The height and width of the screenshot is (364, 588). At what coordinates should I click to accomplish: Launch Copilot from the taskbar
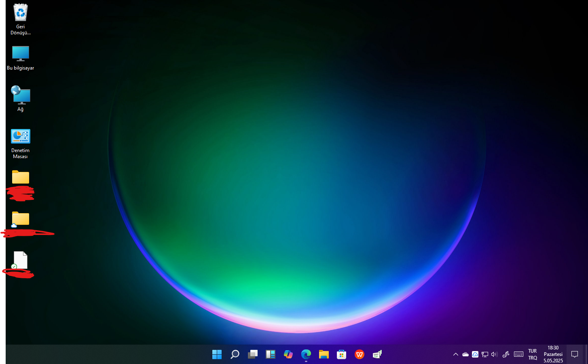(x=288, y=354)
